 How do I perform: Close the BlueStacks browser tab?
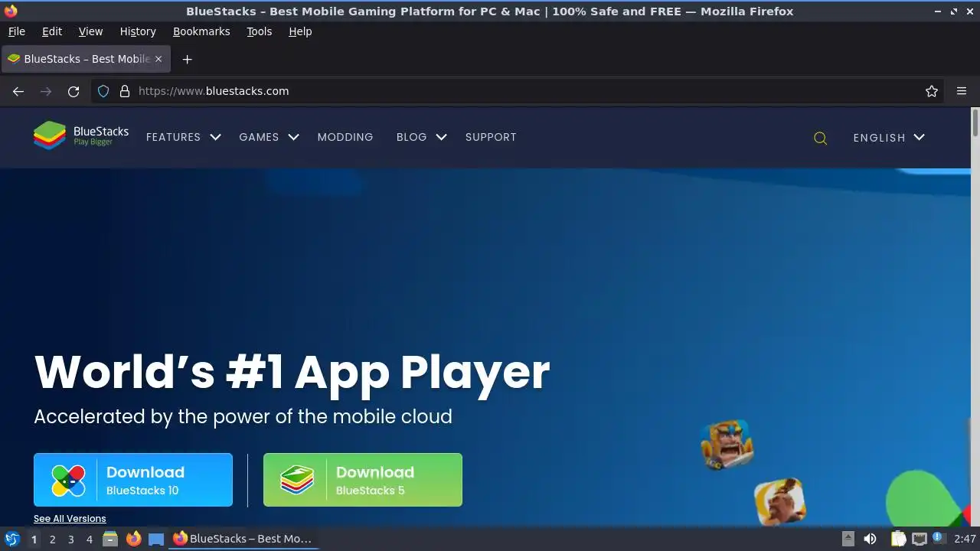158,59
